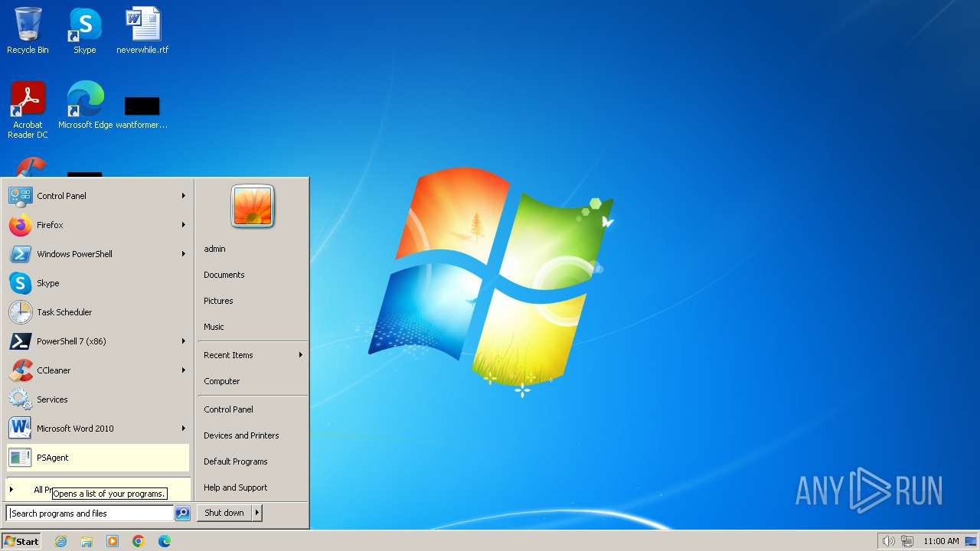The image size is (980, 551).
Task: Click PSAgent icon in Start menu
Action: [x=20, y=458]
